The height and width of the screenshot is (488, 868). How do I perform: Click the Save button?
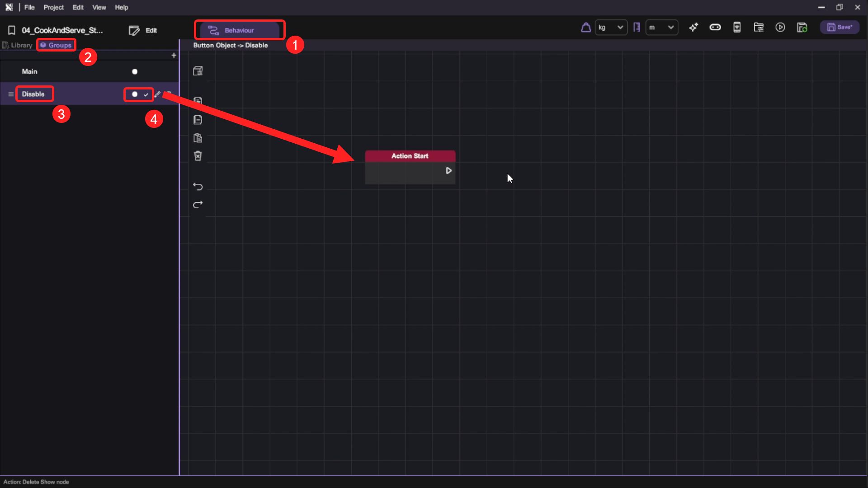coord(840,28)
